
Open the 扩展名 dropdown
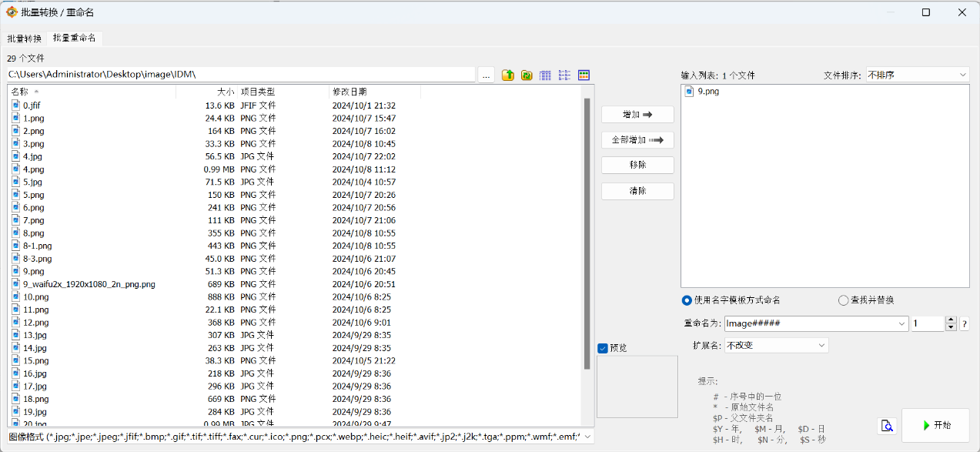pyautogui.click(x=775, y=344)
